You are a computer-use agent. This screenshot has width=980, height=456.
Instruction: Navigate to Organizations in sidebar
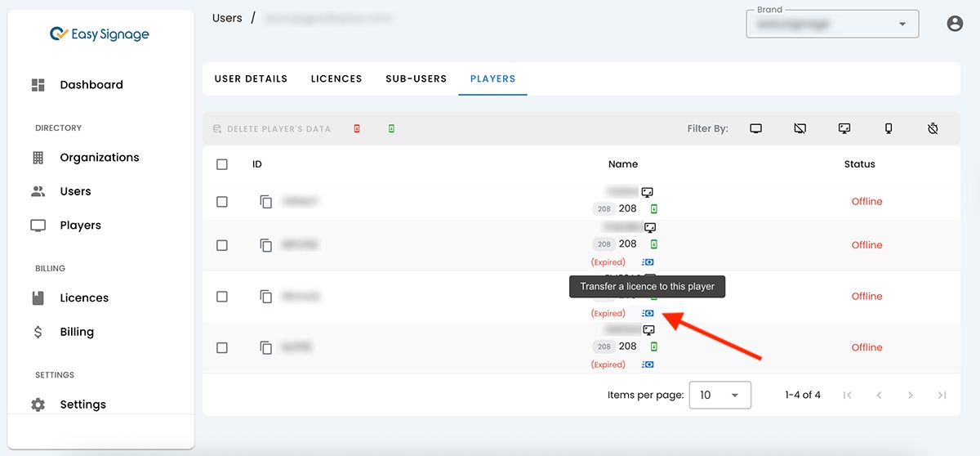click(x=99, y=158)
